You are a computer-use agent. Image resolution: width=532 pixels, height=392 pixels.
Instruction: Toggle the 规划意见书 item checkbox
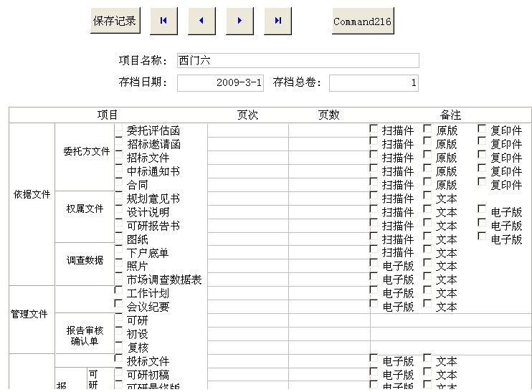pyautogui.click(x=118, y=196)
